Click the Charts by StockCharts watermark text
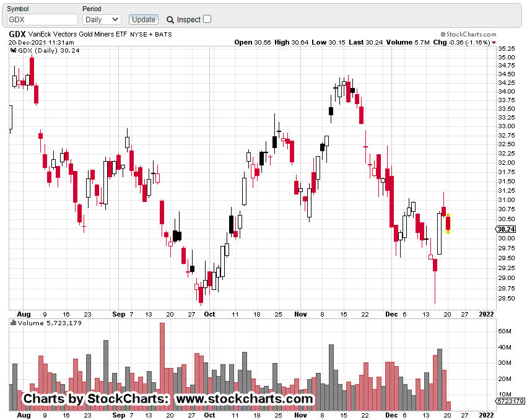 coord(168,398)
